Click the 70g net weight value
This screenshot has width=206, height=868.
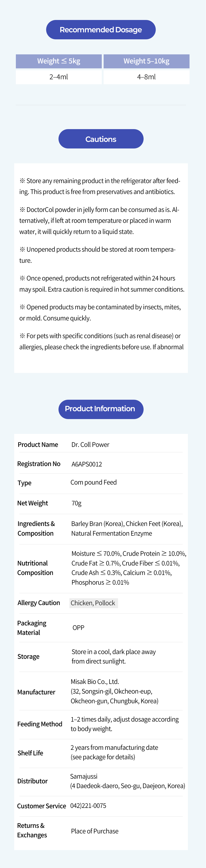(x=77, y=503)
